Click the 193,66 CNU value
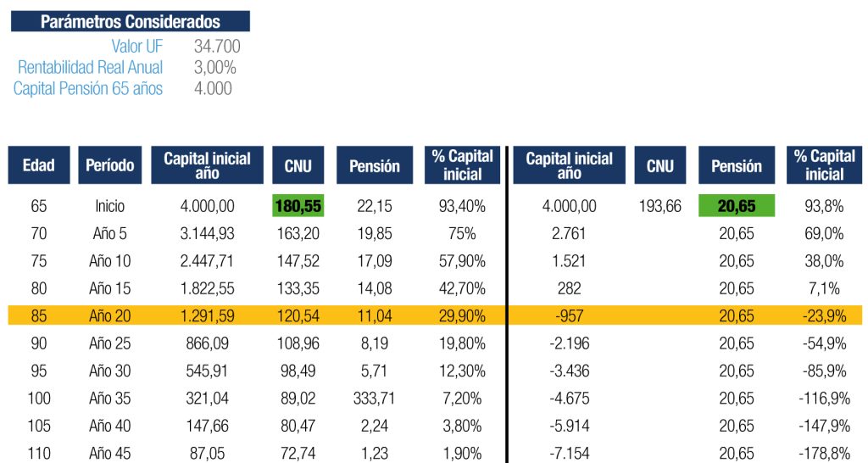This screenshot has height=463, width=868. pos(659,206)
